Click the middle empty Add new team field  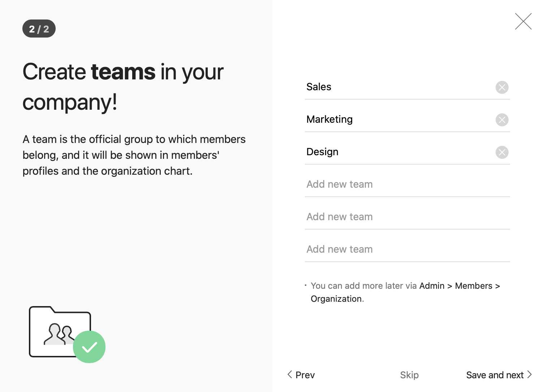(x=407, y=217)
